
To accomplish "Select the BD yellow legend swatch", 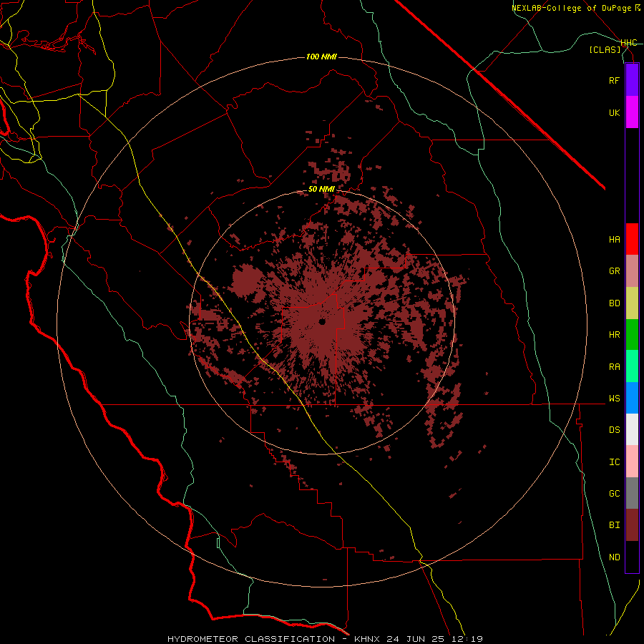I will pyautogui.click(x=632, y=303).
